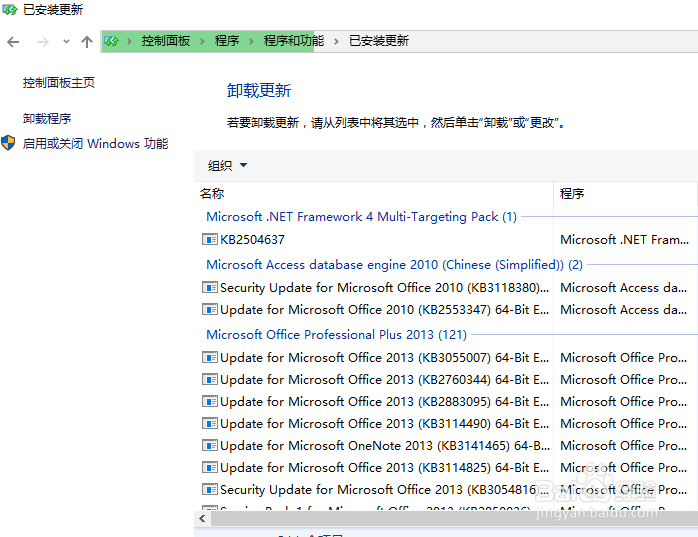
Task: Open the 卸载程序 link
Action: pyautogui.click(x=47, y=118)
